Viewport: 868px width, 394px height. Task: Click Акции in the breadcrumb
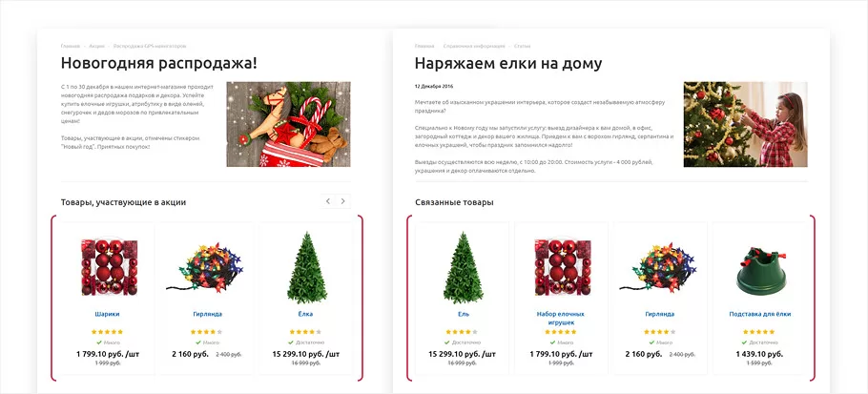pos(96,46)
